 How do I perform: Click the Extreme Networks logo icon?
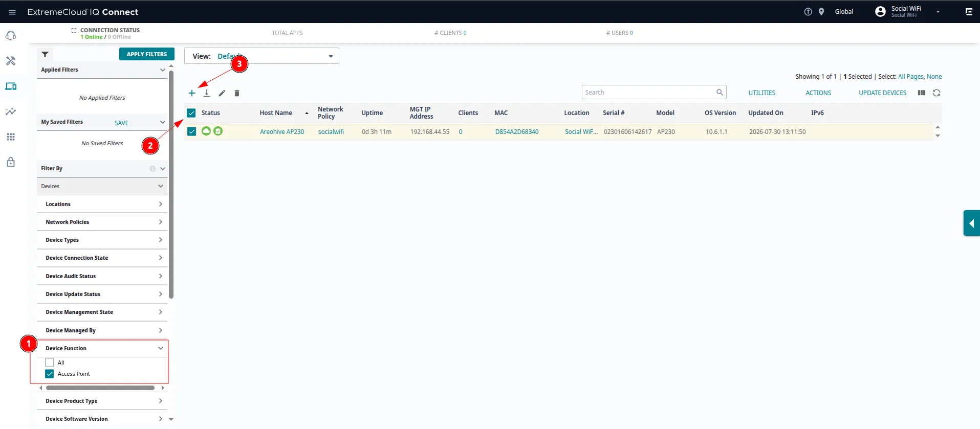pyautogui.click(x=969, y=12)
